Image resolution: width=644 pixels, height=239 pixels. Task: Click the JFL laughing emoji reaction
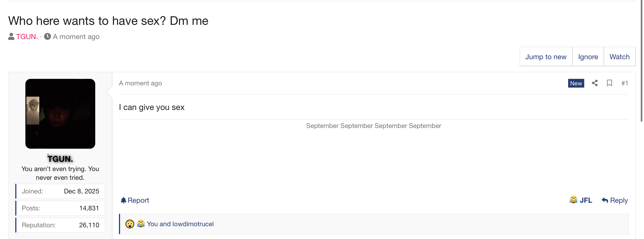pos(573,200)
